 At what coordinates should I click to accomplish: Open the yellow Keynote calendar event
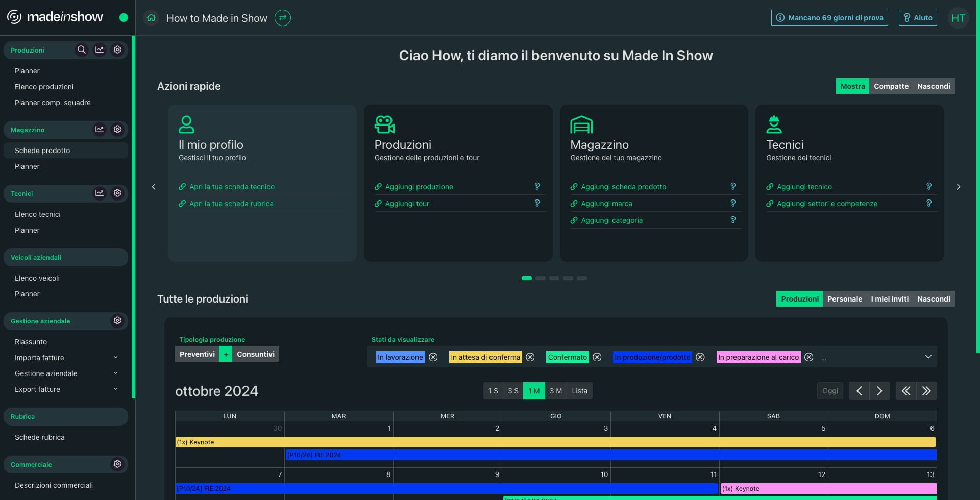coord(555,442)
